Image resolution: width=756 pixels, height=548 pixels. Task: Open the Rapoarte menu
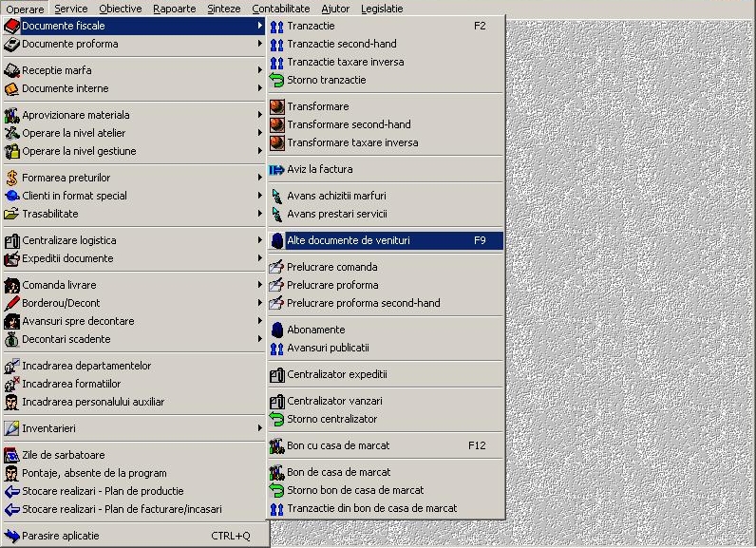point(174,9)
